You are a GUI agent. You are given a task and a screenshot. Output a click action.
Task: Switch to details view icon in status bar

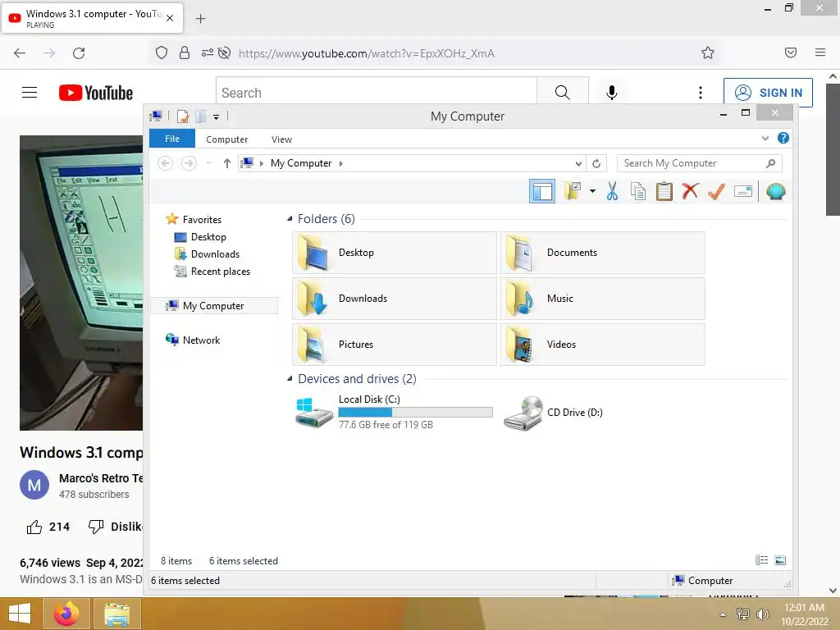click(x=762, y=560)
